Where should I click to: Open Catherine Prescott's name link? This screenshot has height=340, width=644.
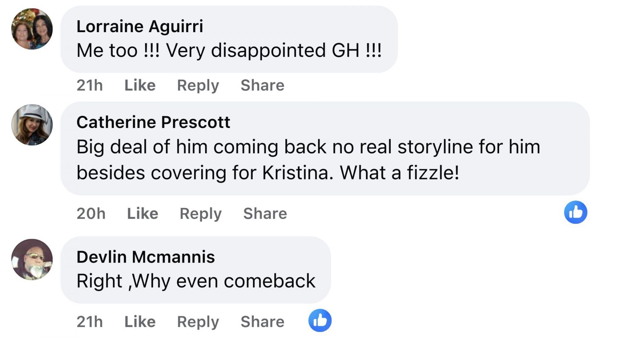(153, 122)
